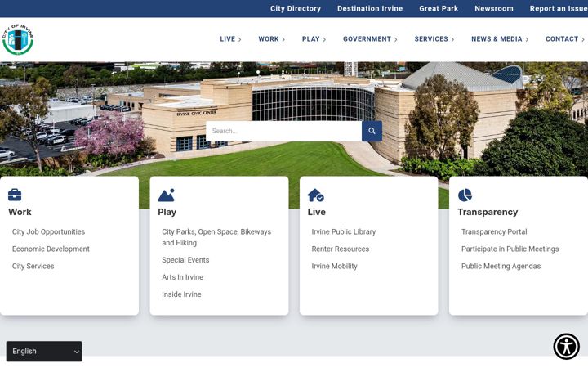This screenshot has width=588, height=368.
Task: Open City Job Opportunities link
Action: click(48, 231)
